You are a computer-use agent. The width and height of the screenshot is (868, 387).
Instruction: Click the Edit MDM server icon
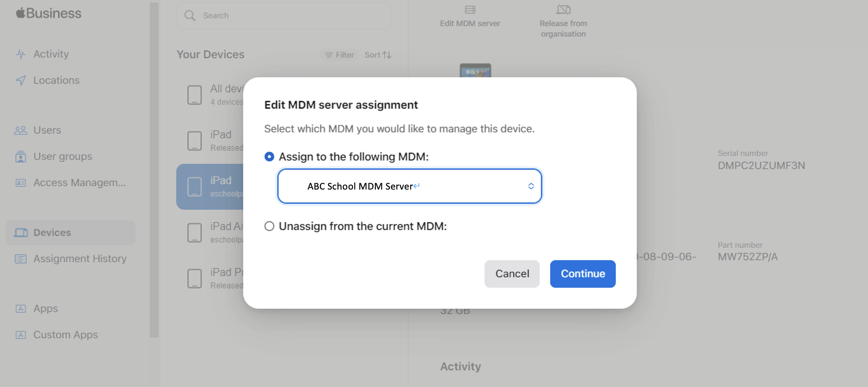[x=470, y=10]
